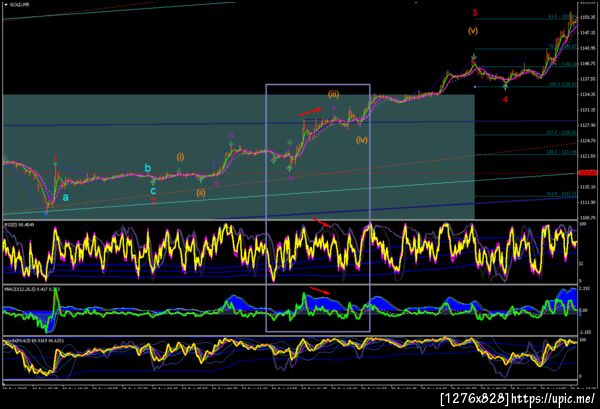This screenshot has height=409, width=600.
Task: Click the red current price tag on axis
Action: pyautogui.click(x=587, y=173)
